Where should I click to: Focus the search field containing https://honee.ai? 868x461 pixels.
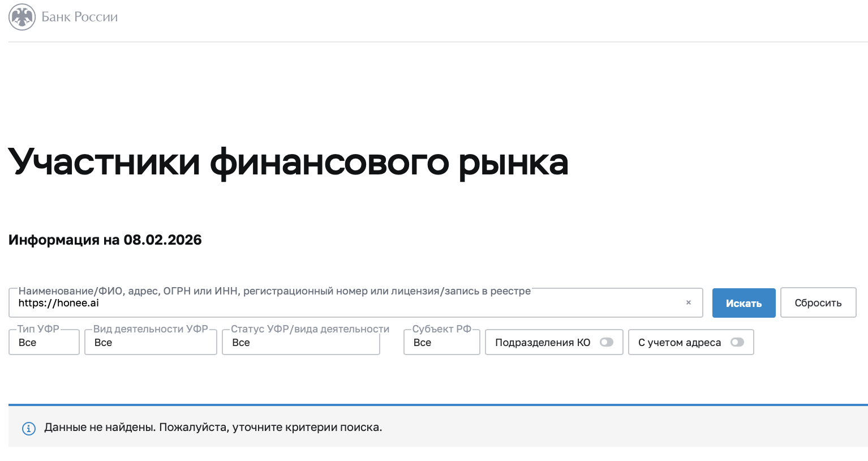tap(340, 304)
